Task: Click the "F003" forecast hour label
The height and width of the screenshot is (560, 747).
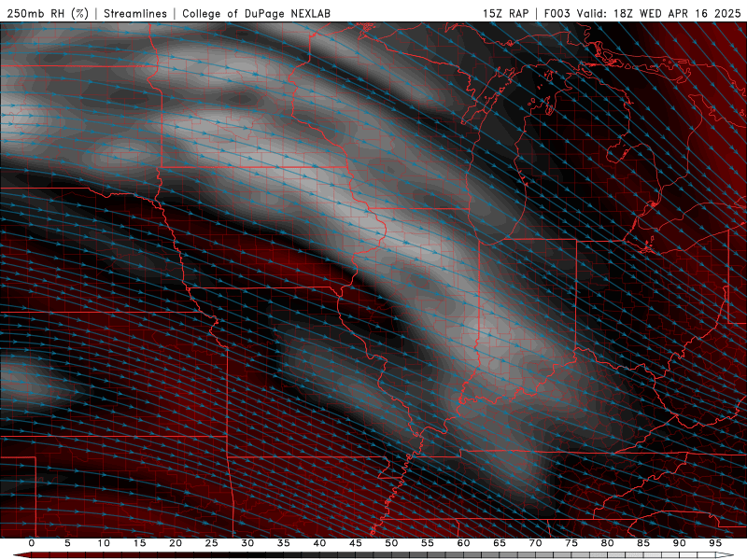Action: pos(557,13)
